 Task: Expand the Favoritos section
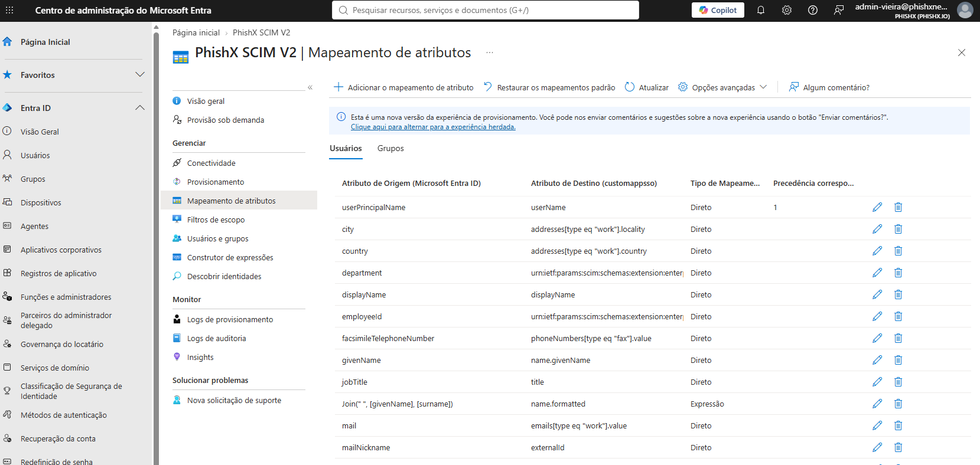pyautogui.click(x=140, y=75)
